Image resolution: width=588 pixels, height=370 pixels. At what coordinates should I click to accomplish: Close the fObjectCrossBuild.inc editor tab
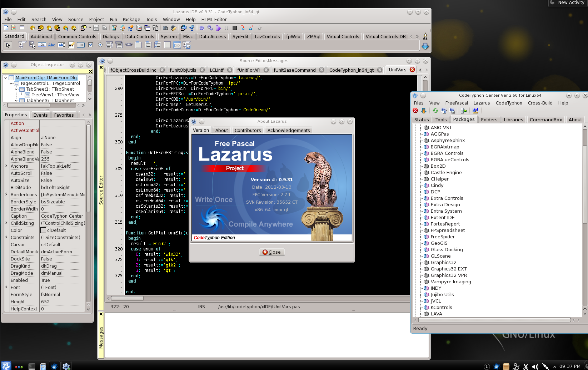point(162,70)
